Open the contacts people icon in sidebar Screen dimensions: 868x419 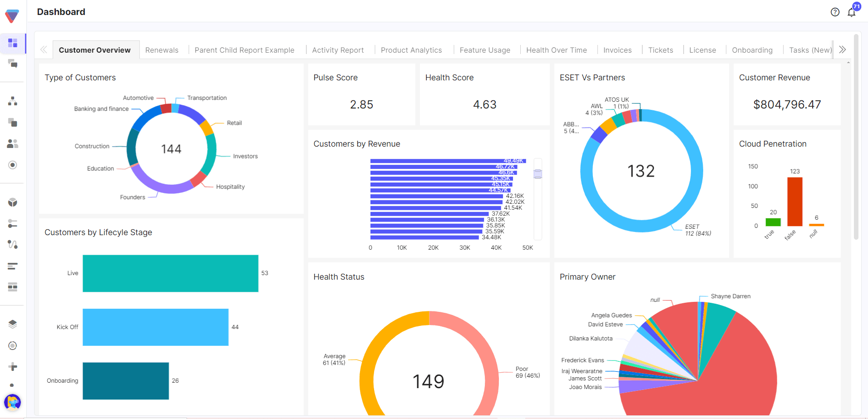tap(13, 144)
